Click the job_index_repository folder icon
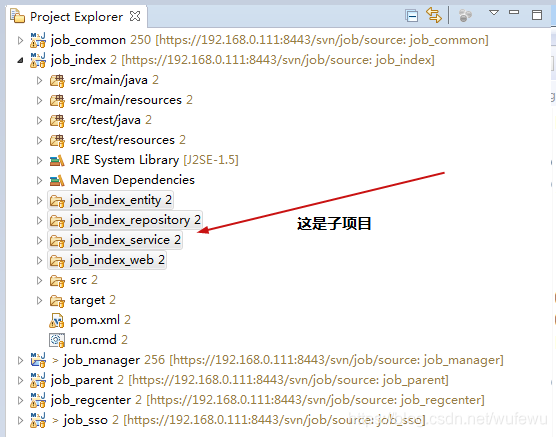Image resolution: width=556 pixels, height=437 pixels. coord(57,221)
